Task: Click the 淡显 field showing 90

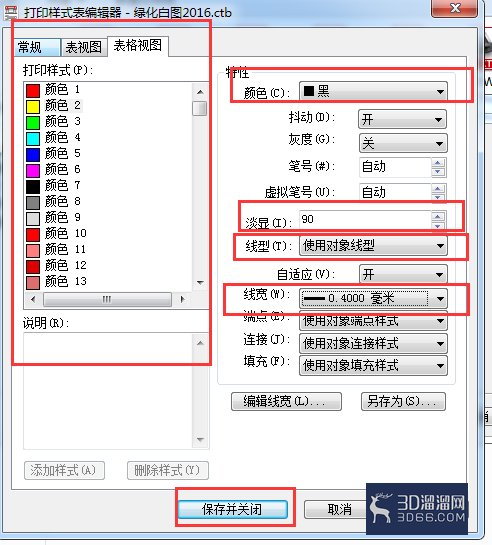Action: 365,220
